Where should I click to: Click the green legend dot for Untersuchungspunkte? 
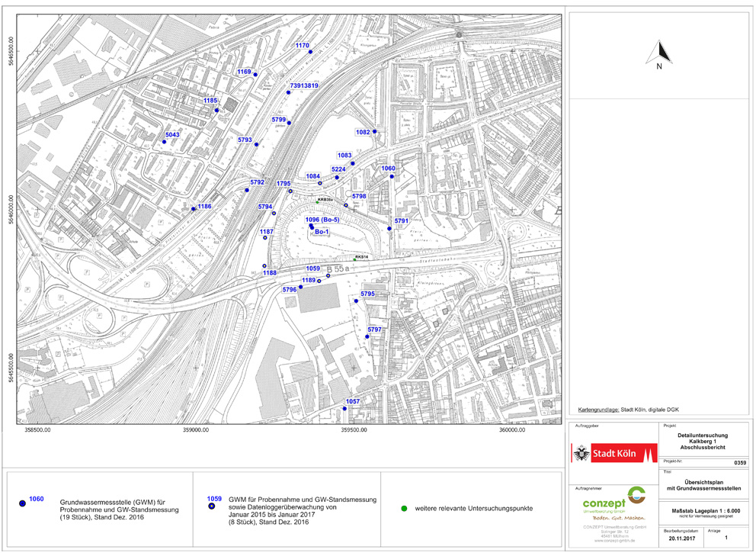[404, 508]
